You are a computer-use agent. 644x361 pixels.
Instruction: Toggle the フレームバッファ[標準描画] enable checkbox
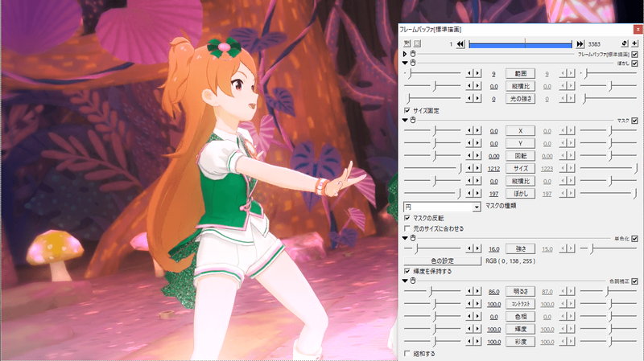click(x=635, y=54)
